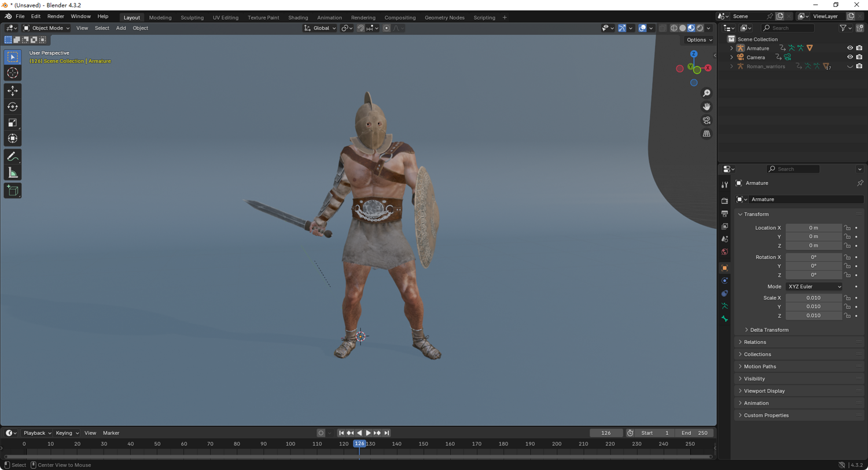Jump to the animation start frame
Screen dimensions: 868x470
point(341,433)
